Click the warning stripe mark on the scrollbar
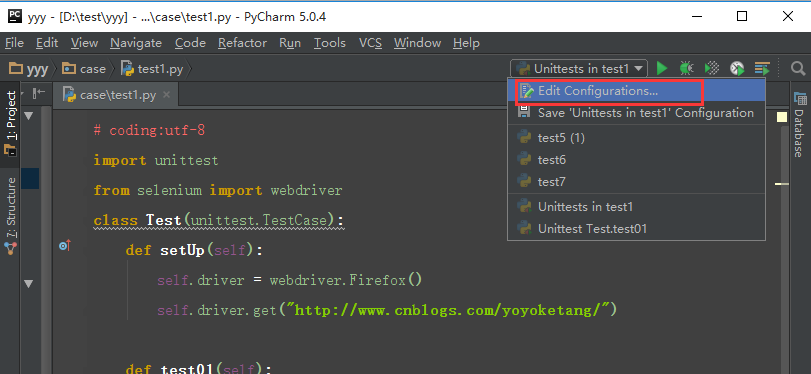 (782, 184)
